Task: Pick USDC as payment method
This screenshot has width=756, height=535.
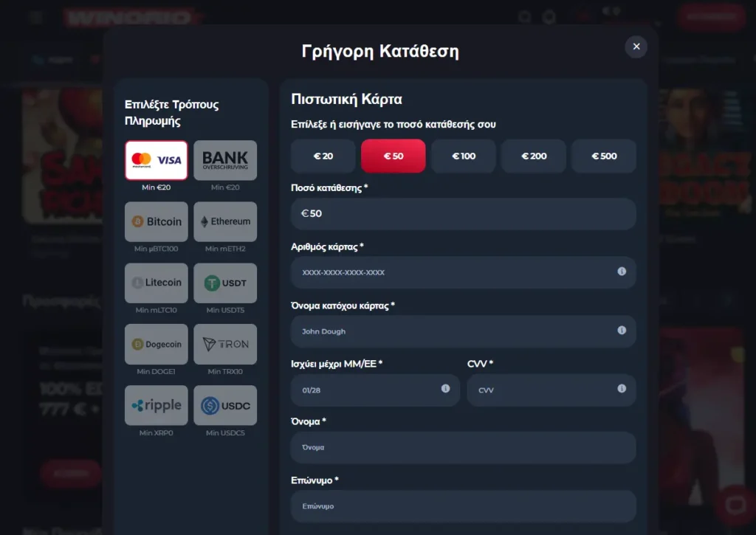Action: coord(225,405)
